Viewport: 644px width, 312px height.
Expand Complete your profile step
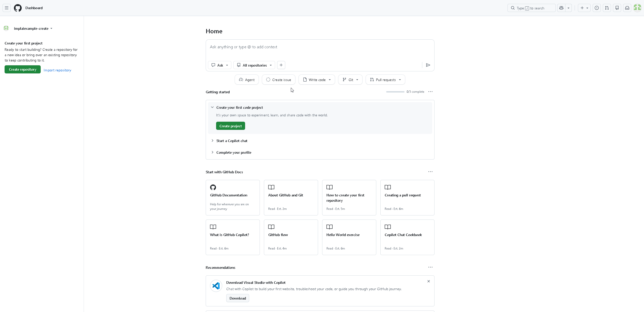pyautogui.click(x=320, y=152)
